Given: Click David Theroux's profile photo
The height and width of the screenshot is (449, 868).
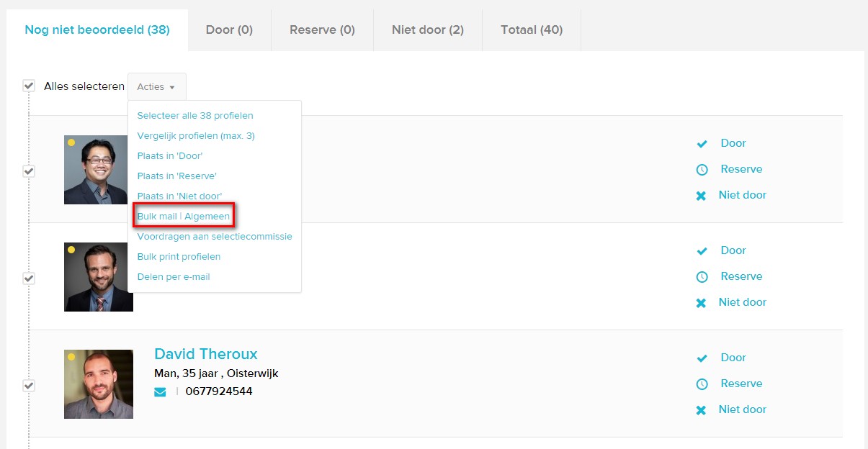Looking at the screenshot, I should click(x=99, y=384).
